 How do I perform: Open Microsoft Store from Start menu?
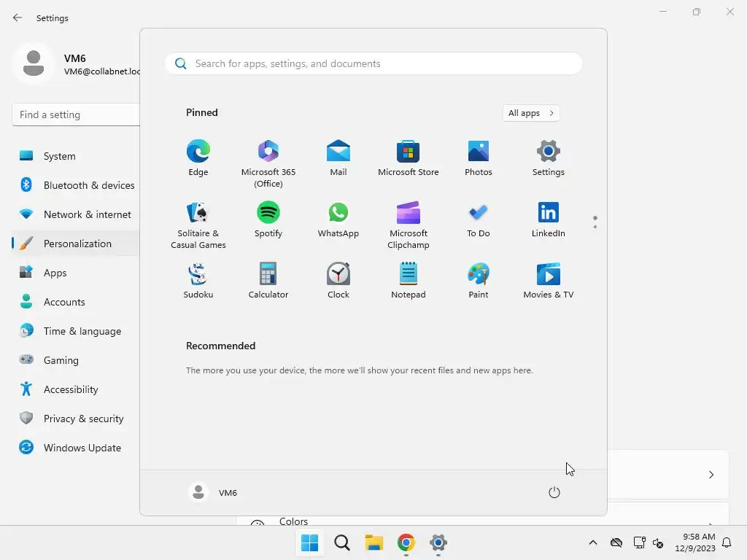[409, 158]
